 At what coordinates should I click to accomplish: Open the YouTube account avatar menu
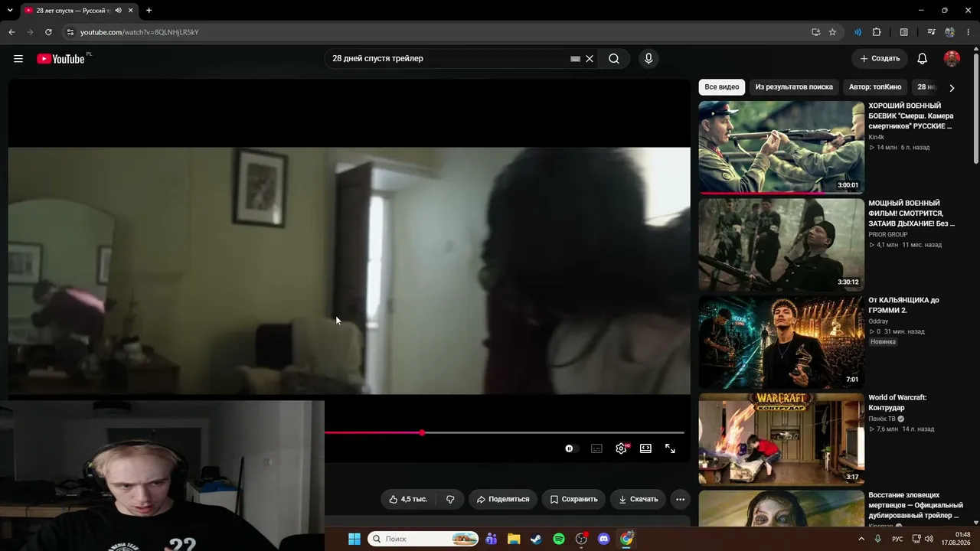[x=952, y=59]
